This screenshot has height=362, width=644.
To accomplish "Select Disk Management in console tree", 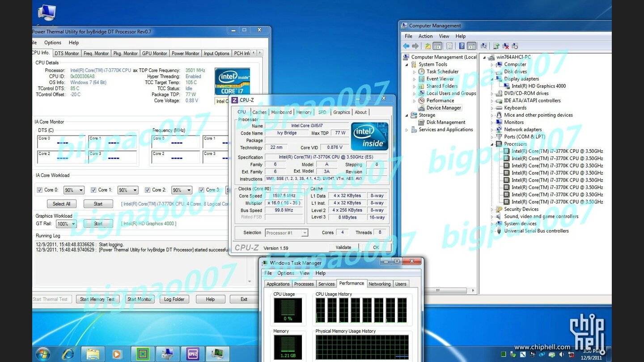I will coord(446,122).
